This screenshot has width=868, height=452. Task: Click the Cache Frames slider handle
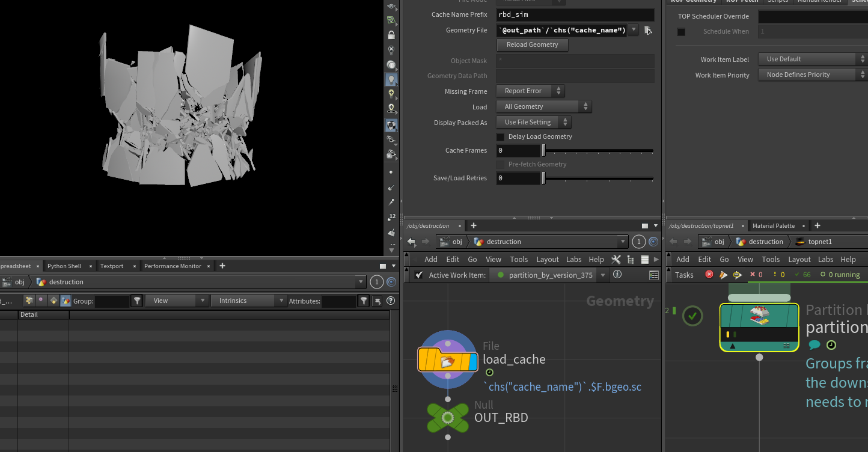coord(543,150)
